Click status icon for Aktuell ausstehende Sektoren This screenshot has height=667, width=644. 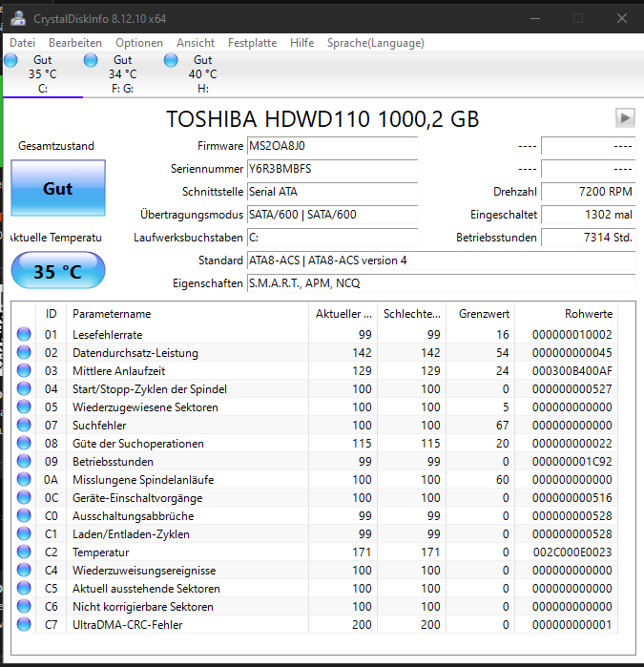tap(24, 589)
